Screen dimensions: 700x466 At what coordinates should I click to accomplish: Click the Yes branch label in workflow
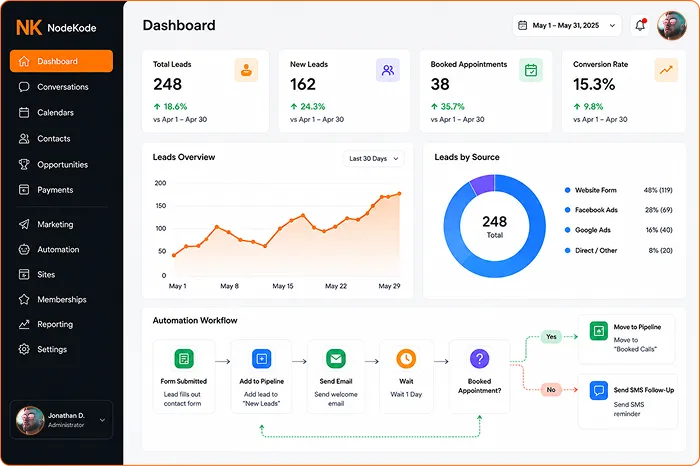551,337
